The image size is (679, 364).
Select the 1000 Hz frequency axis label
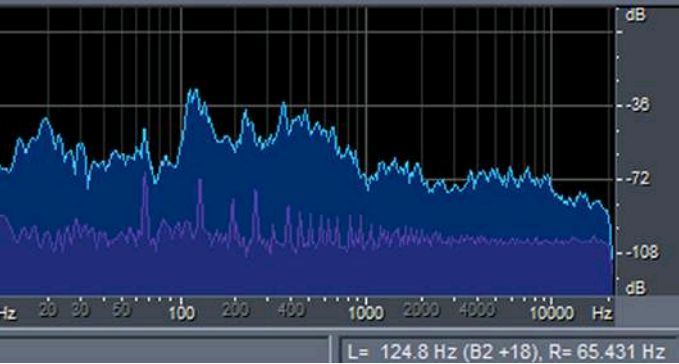(366, 313)
